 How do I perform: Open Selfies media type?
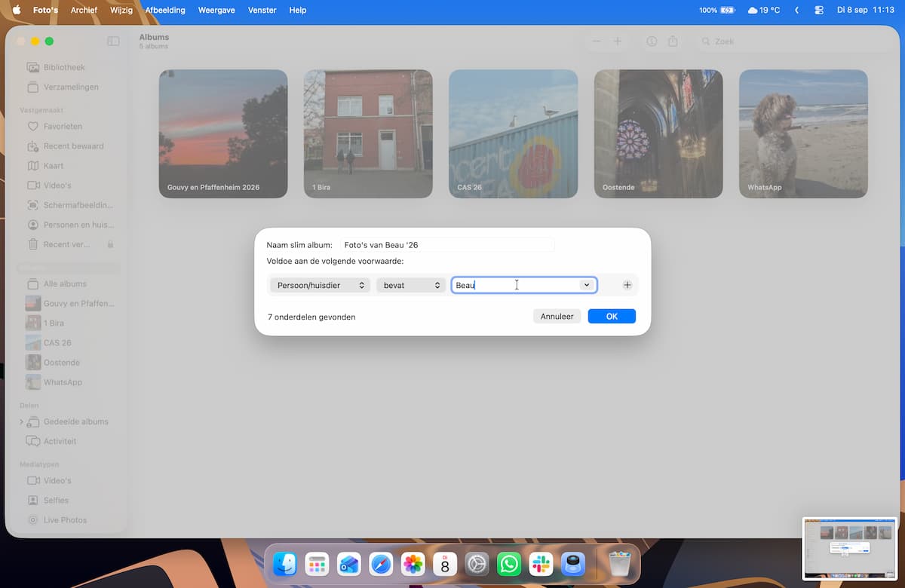(56, 500)
